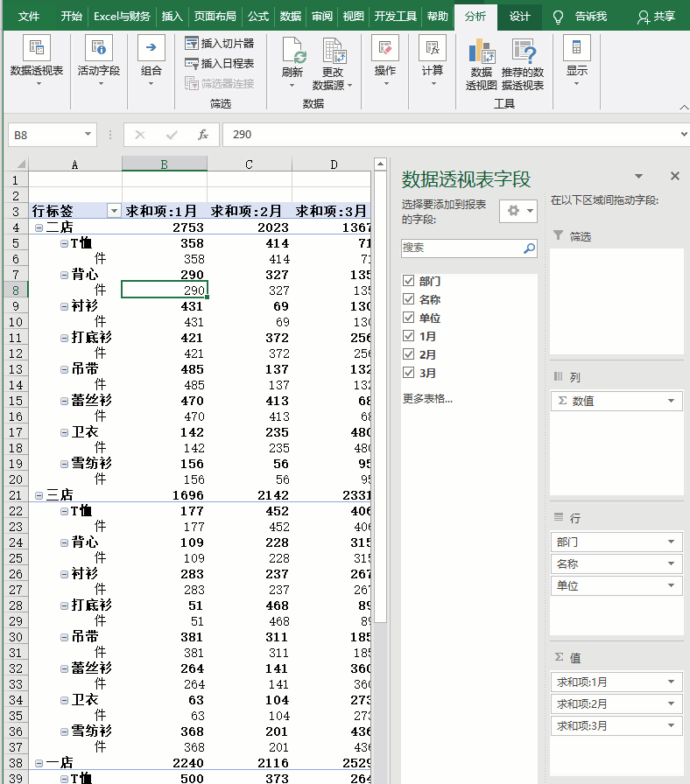Select the cell showing 2753
The image size is (690, 784).
[165, 227]
